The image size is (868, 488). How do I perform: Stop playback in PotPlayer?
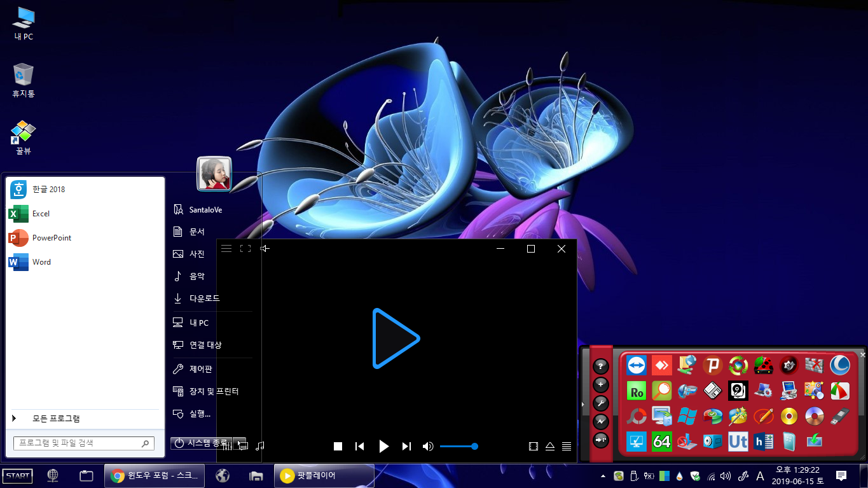pos(338,447)
